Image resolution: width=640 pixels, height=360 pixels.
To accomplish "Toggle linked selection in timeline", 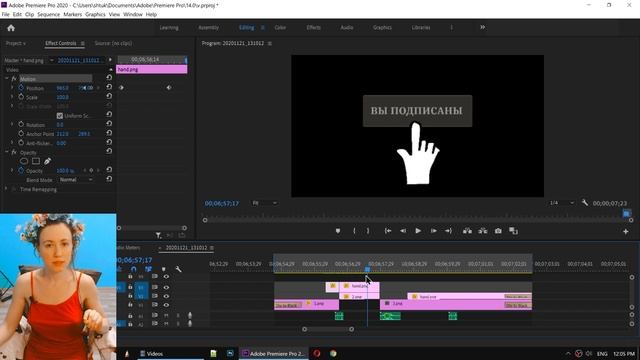I will coord(148,269).
